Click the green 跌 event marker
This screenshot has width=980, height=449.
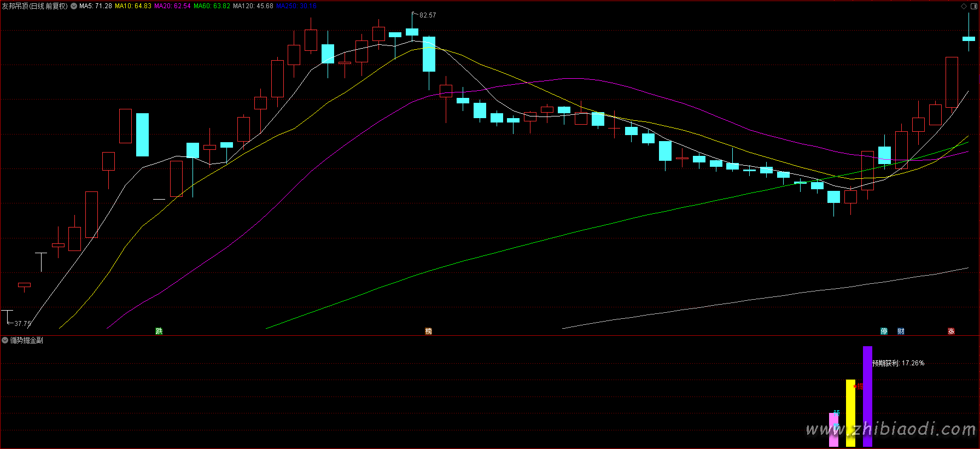click(x=159, y=331)
